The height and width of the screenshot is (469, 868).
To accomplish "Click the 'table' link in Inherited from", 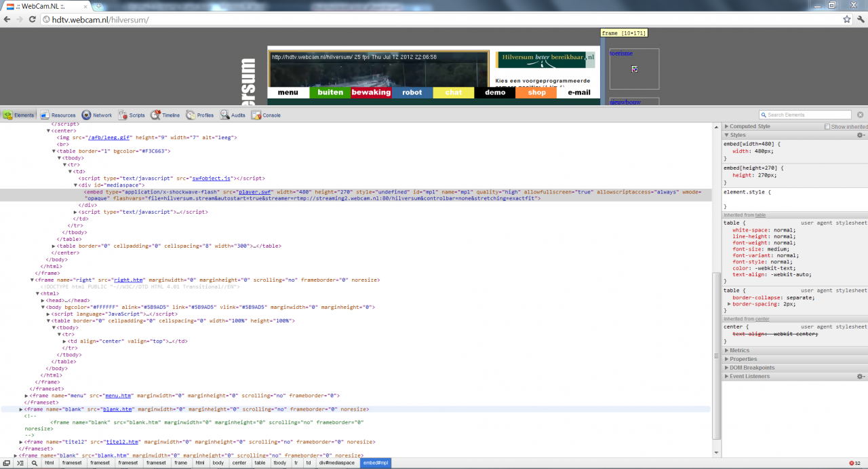I will coord(760,215).
